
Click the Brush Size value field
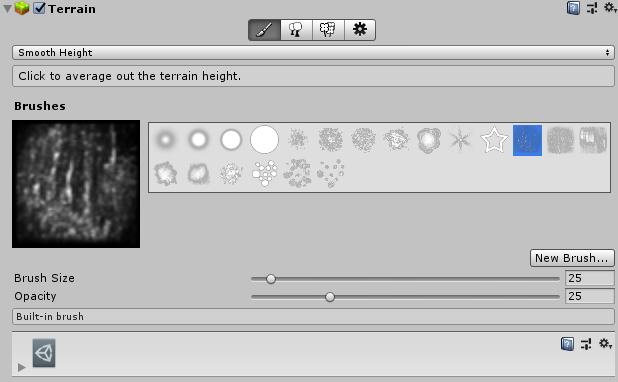[x=590, y=278]
